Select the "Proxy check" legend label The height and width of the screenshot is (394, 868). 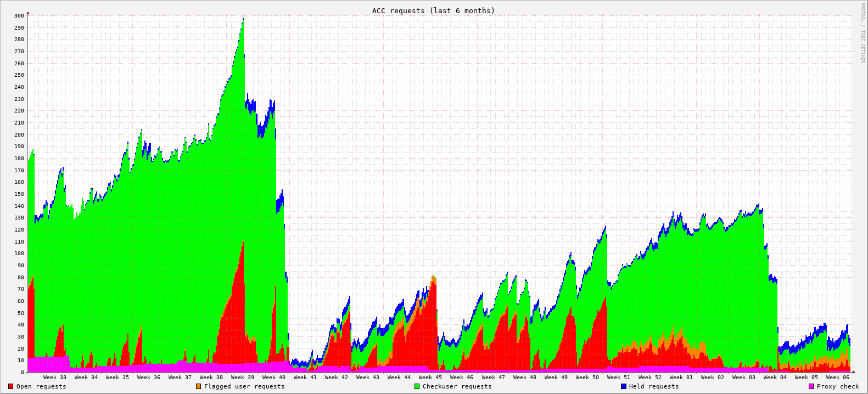838,386
